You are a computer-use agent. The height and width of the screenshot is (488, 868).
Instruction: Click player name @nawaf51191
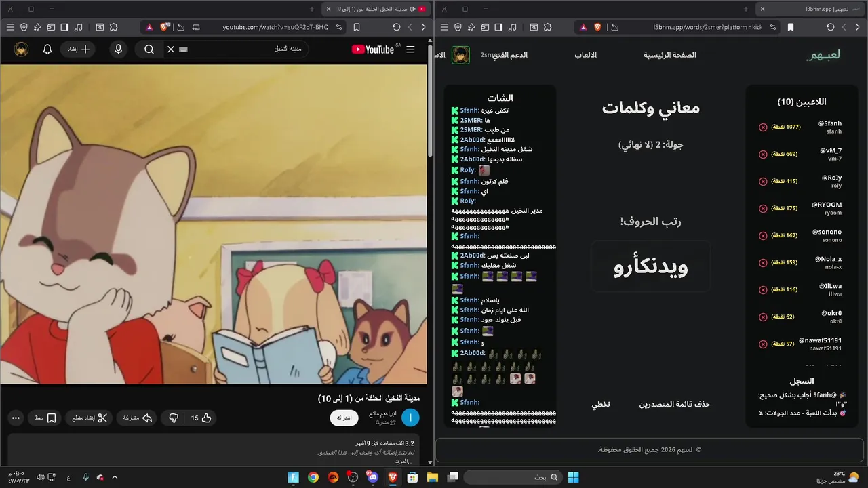820,340
